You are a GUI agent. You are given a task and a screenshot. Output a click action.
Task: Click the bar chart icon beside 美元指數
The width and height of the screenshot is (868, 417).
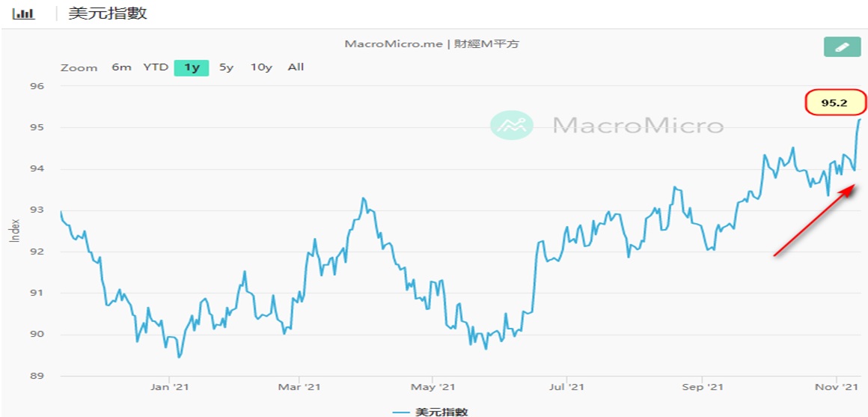coord(24,13)
